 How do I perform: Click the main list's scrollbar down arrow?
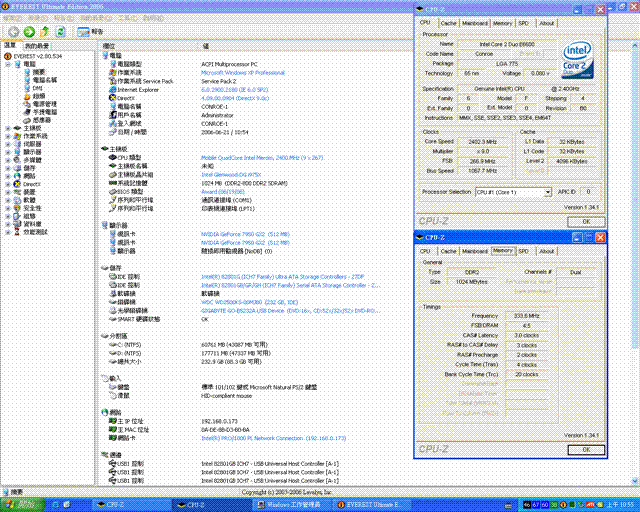click(x=636, y=480)
